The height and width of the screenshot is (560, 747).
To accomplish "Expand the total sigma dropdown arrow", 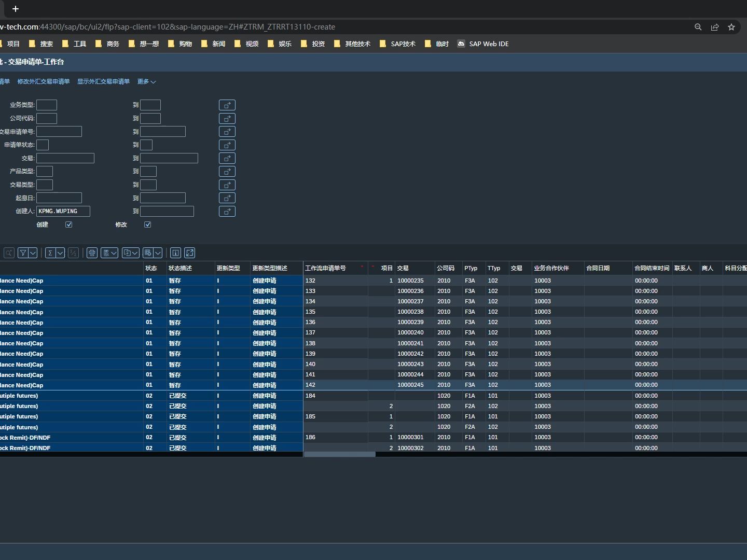I will point(61,253).
